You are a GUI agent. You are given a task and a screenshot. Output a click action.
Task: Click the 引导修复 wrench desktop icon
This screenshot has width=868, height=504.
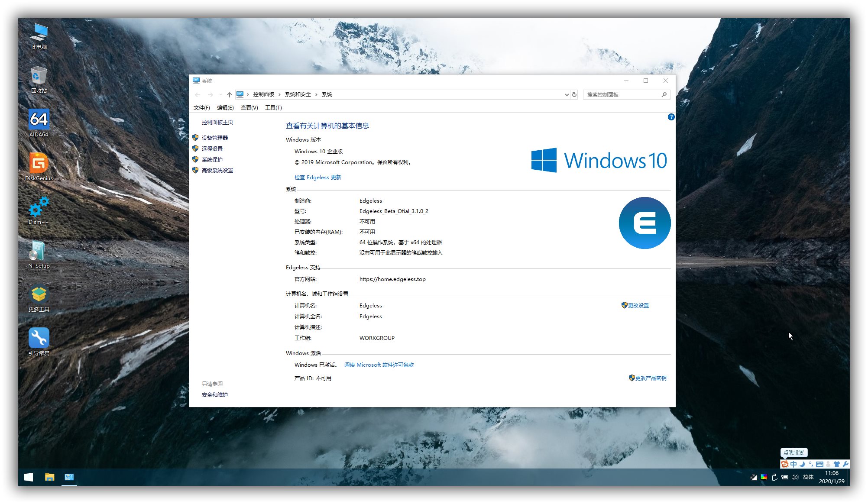click(39, 338)
